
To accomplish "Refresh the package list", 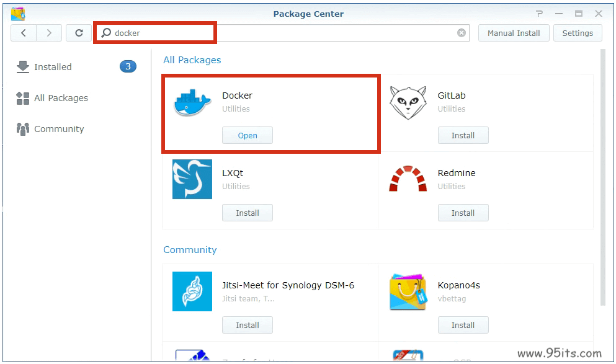I will pos(79,33).
